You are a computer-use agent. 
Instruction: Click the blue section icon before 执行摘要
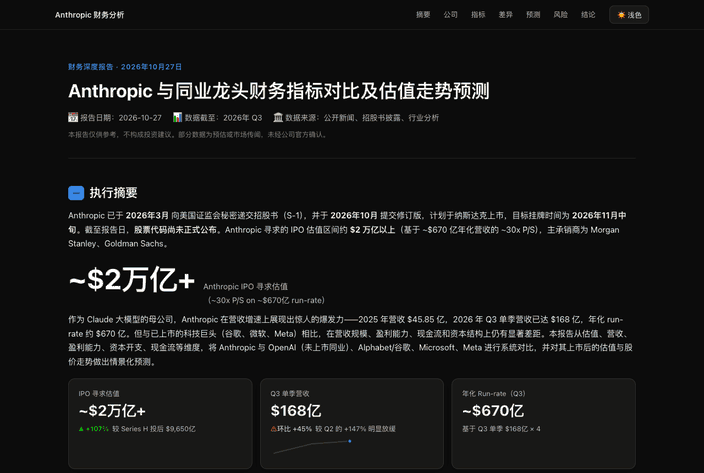coord(76,193)
